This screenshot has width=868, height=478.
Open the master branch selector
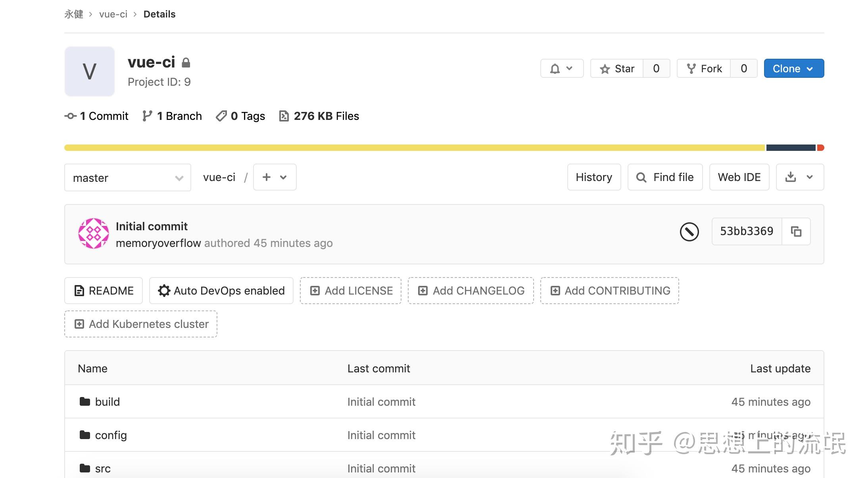[x=127, y=177]
